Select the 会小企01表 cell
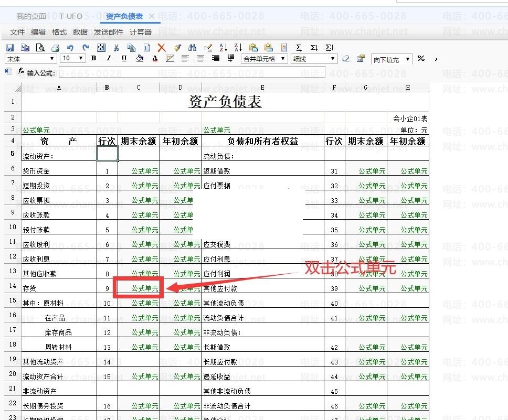 click(x=408, y=118)
